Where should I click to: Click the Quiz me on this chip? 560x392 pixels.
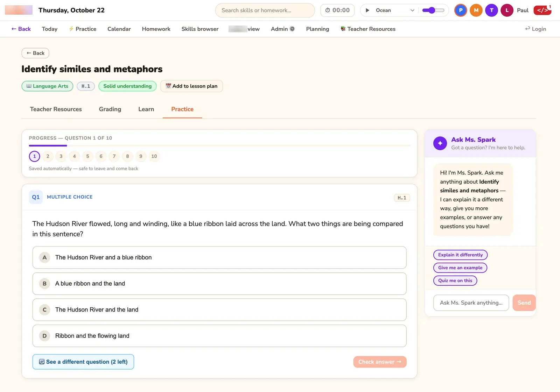(455, 280)
